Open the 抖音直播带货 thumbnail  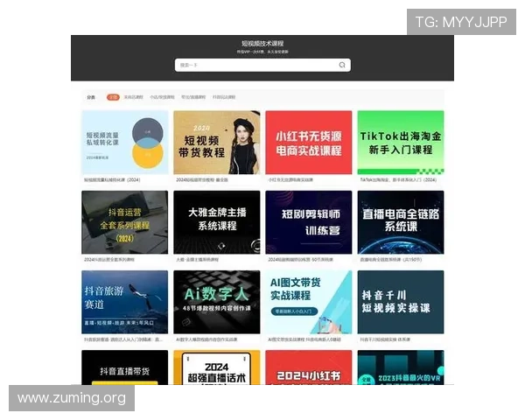click(x=125, y=367)
